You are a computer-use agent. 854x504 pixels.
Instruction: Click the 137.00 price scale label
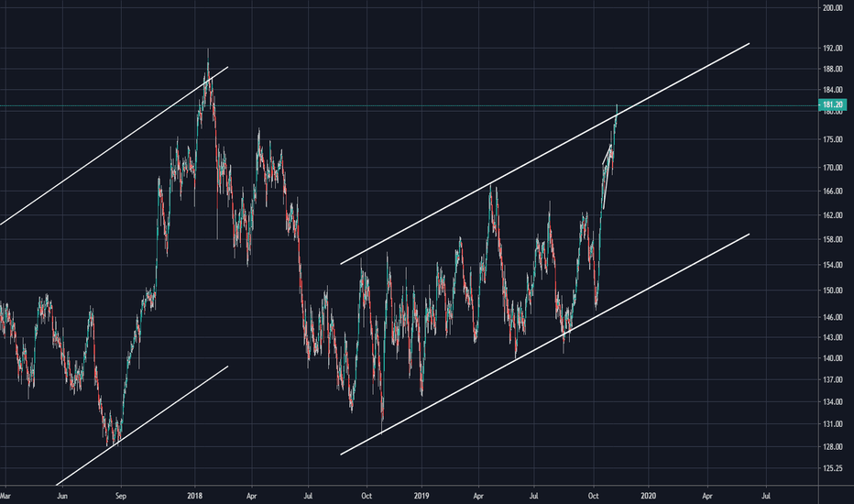pyautogui.click(x=833, y=379)
